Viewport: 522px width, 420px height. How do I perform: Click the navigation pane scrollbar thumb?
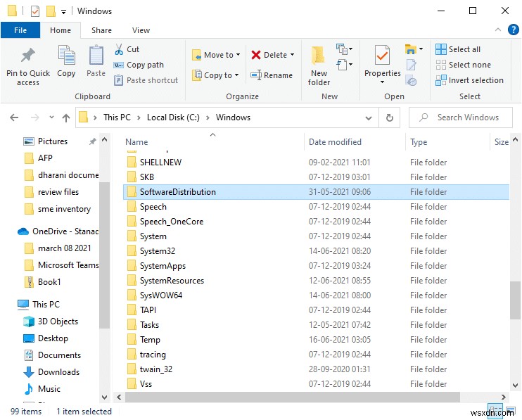[x=104, y=255]
